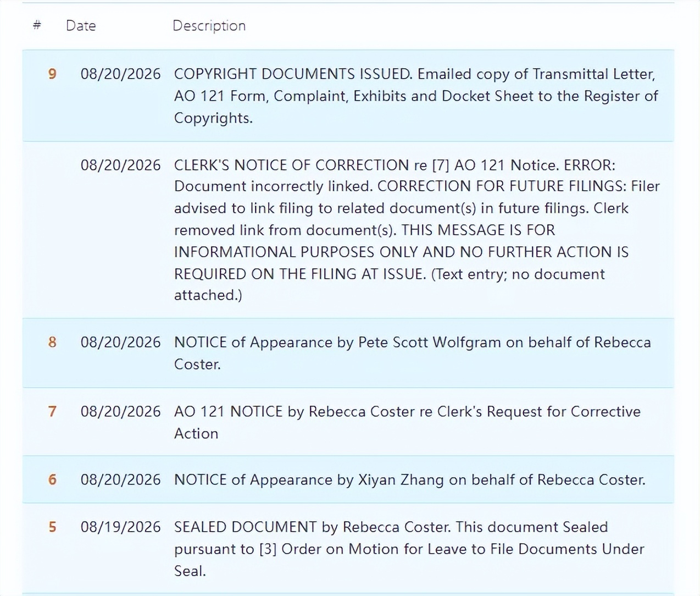
Task: Open docket entry number 7
Action: click(x=52, y=412)
